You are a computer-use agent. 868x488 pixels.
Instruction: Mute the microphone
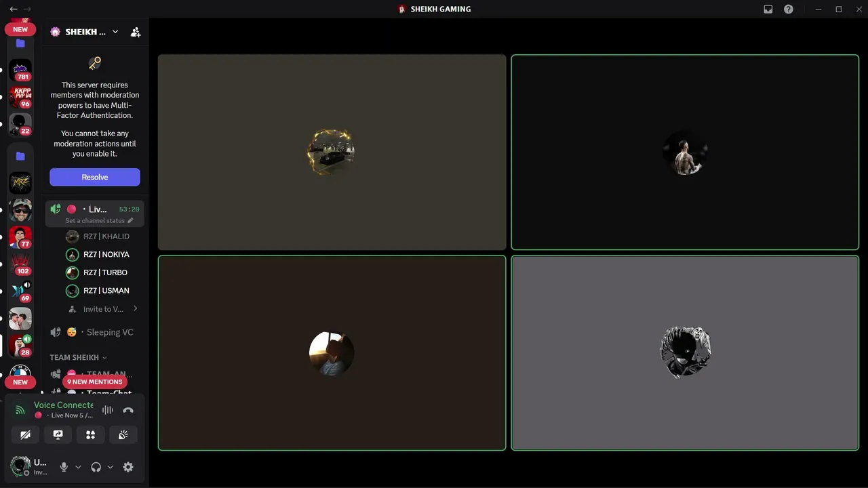(64, 467)
